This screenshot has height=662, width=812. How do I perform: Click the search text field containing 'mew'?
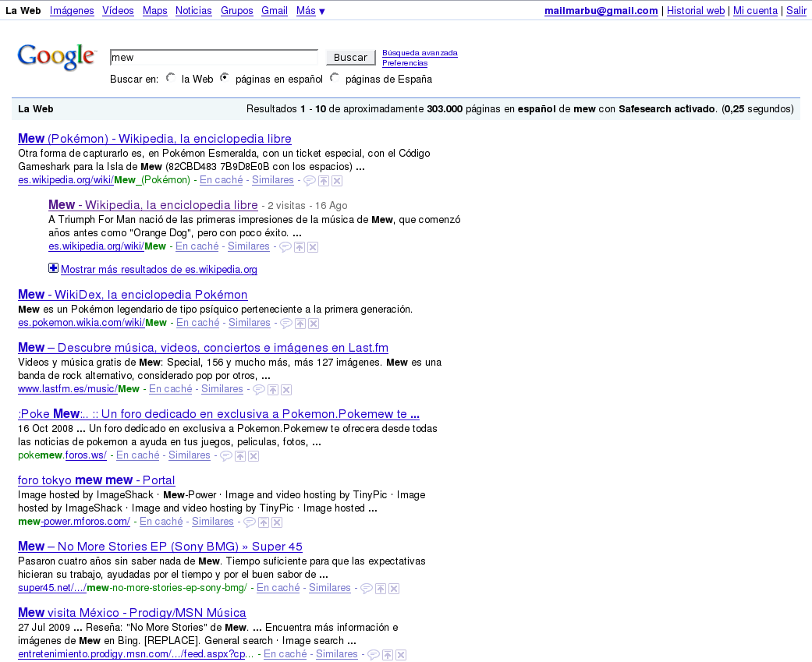[x=214, y=58]
